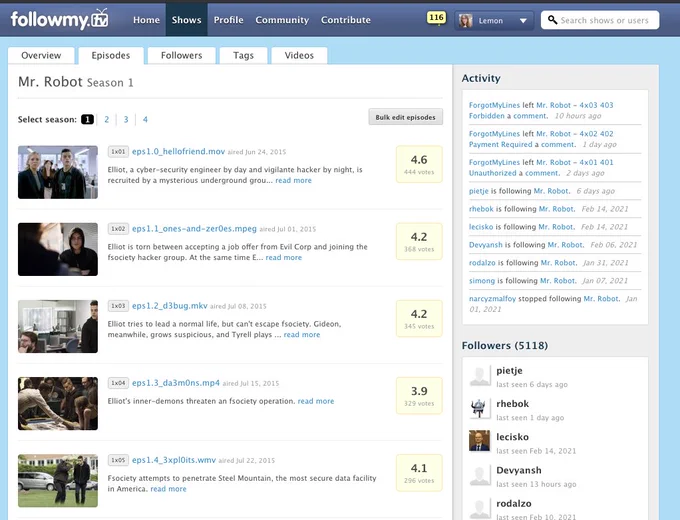The width and height of the screenshot is (680, 520).
Task: Click the search shows or users field
Action: point(600,20)
